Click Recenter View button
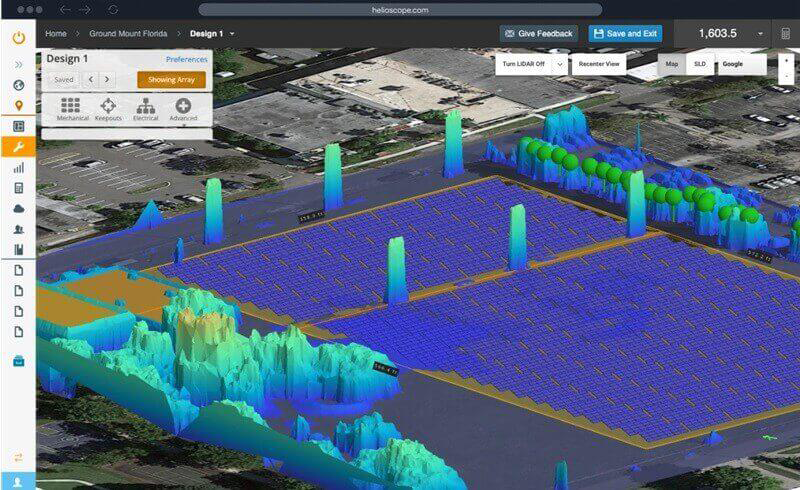Image resolution: width=800 pixels, height=490 pixels. point(599,64)
